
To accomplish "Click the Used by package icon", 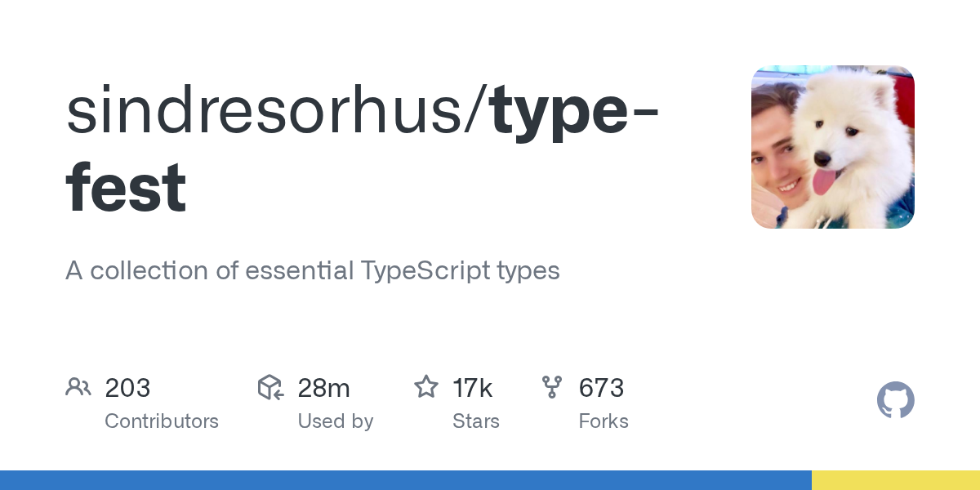I will (x=270, y=387).
